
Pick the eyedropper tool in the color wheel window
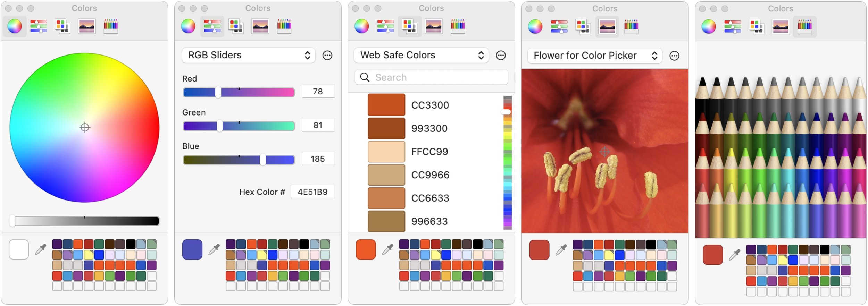(41, 249)
